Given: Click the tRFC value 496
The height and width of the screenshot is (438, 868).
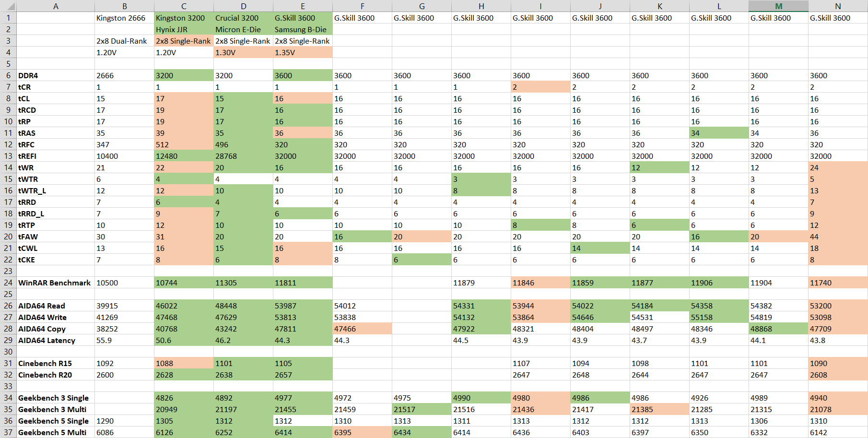Looking at the screenshot, I should [x=243, y=144].
